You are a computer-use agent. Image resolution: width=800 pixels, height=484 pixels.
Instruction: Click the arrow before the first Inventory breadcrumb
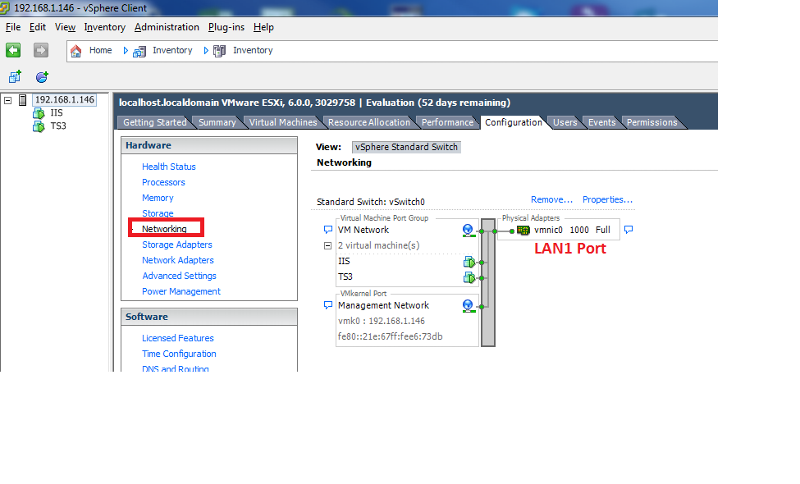pyautogui.click(x=126, y=50)
